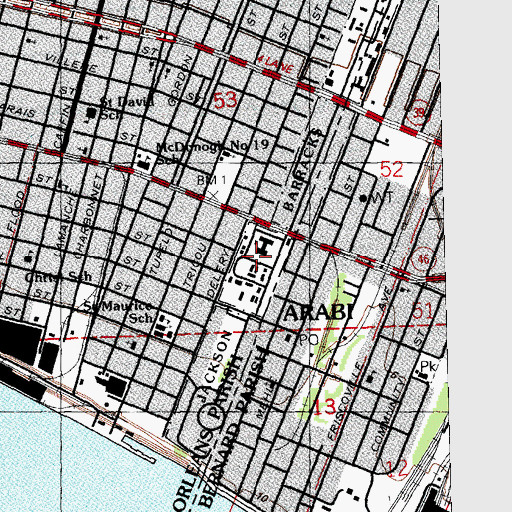Click the VILLERE street label
The width and height of the screenshot is (512, 512).
click(x=71, y=63)
